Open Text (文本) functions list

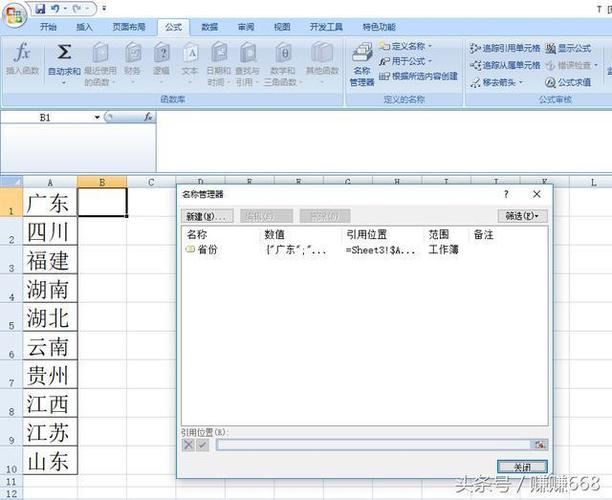[190, 62]
